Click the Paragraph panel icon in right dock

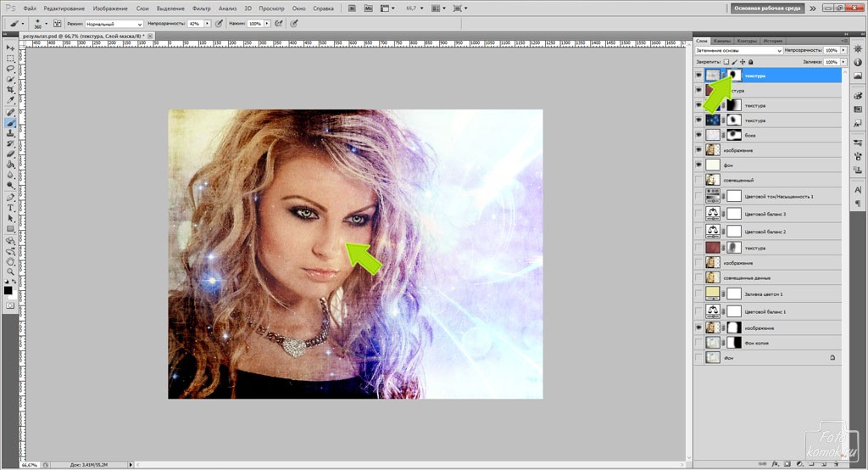[857, 204]
